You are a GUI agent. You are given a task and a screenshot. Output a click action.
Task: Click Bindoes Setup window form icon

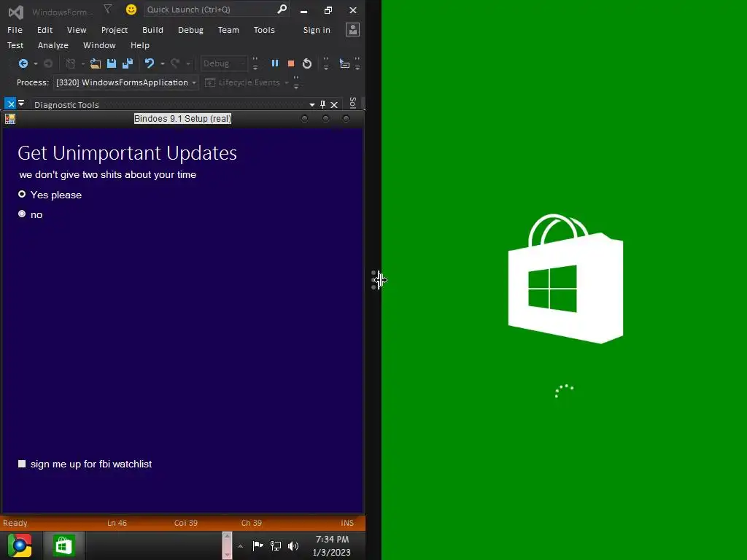click(x=10, y=119)
